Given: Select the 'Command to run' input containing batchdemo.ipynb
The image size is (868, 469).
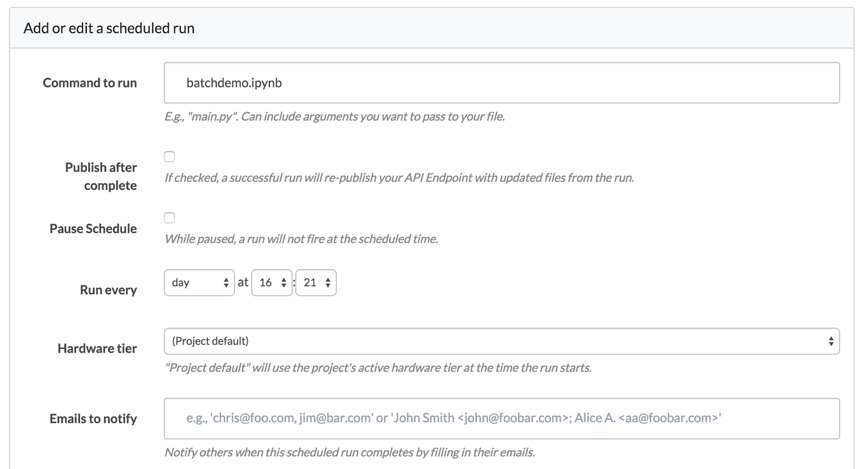Looking at the screenshot, I should coord(501,83).
